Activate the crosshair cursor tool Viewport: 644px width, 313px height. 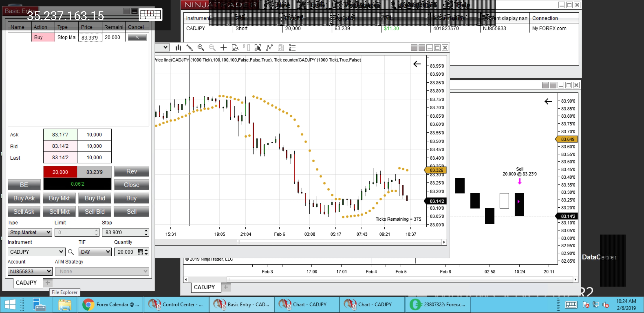coord(223,47)
